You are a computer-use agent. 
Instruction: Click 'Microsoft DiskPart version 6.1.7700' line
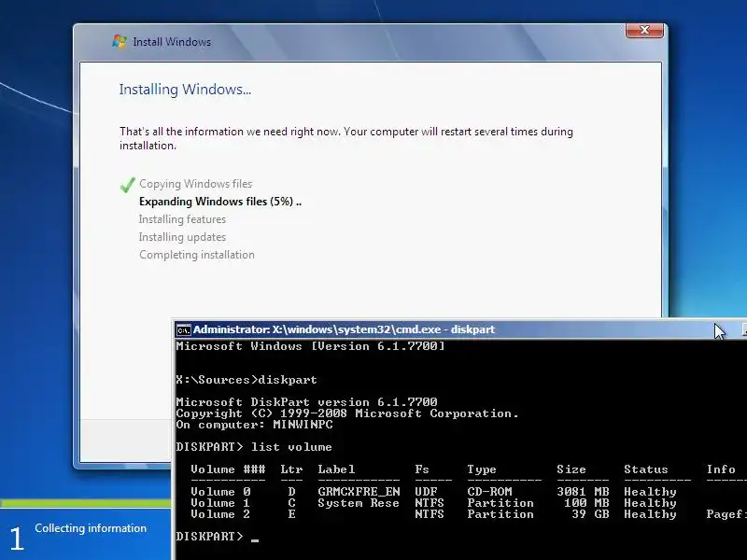click(x=306, y=402)
